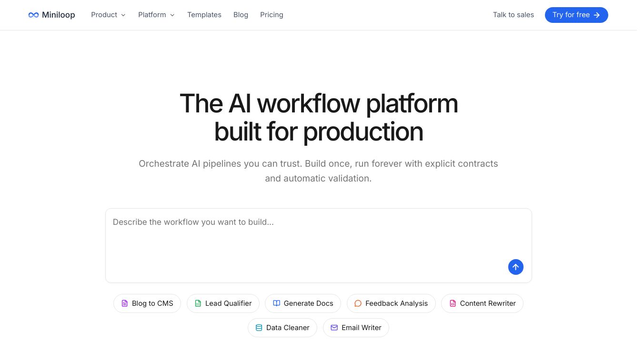Open the Blog page
Screen dimensions: 644x362
pos(241,15)
